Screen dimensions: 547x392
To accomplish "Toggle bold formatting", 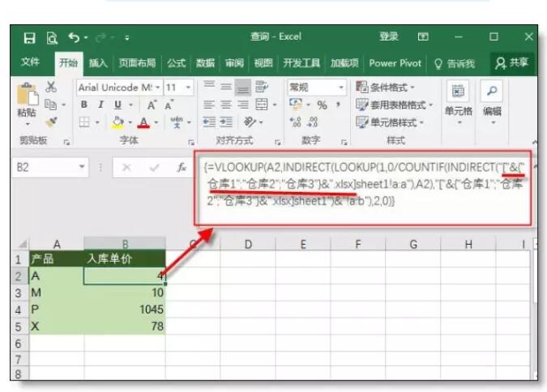I will click(83, 104).
